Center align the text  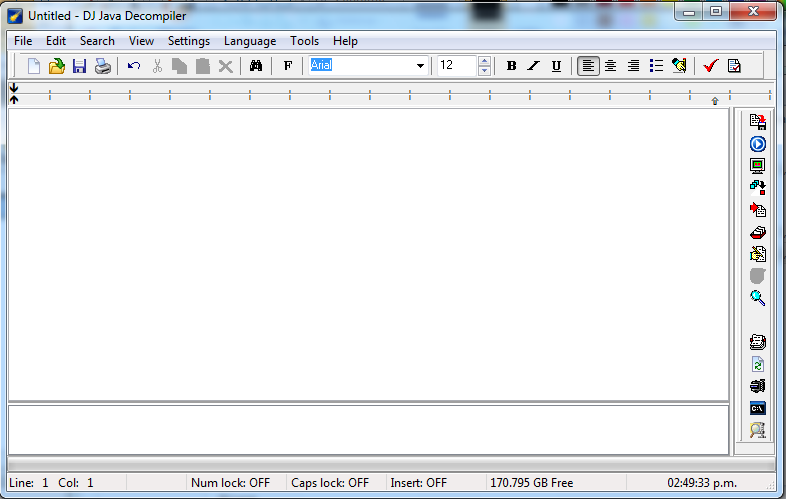click(x=610, y=66)
